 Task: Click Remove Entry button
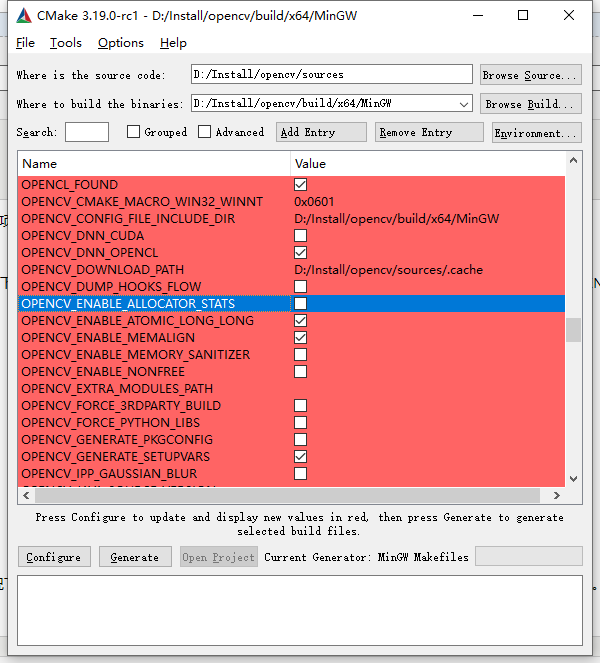tap(429, 132)
